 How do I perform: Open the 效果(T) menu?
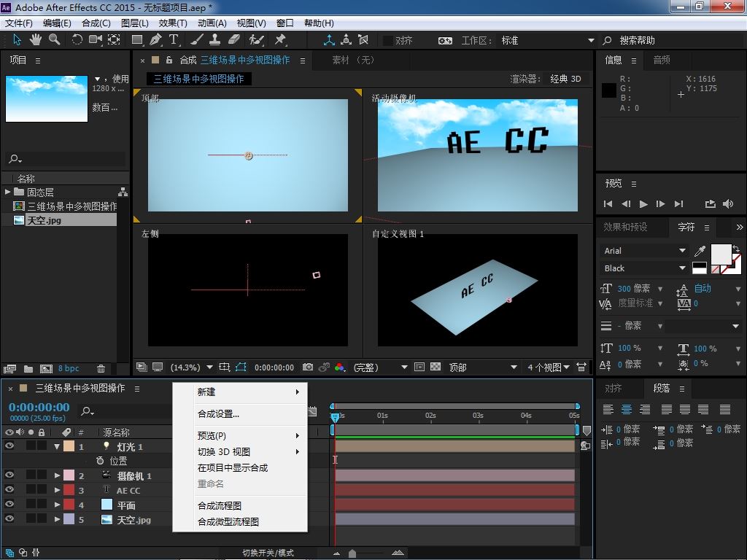point(173,23)
